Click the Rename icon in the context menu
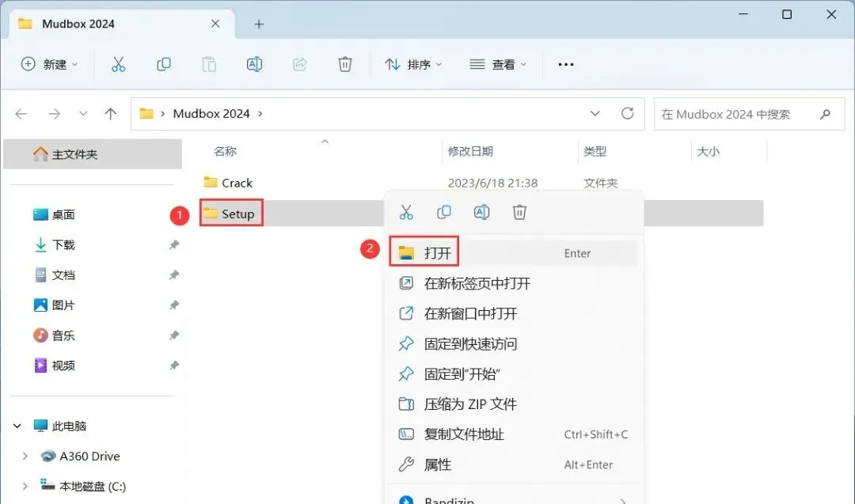This screenshot has width=855, height=504. [481, 212]
